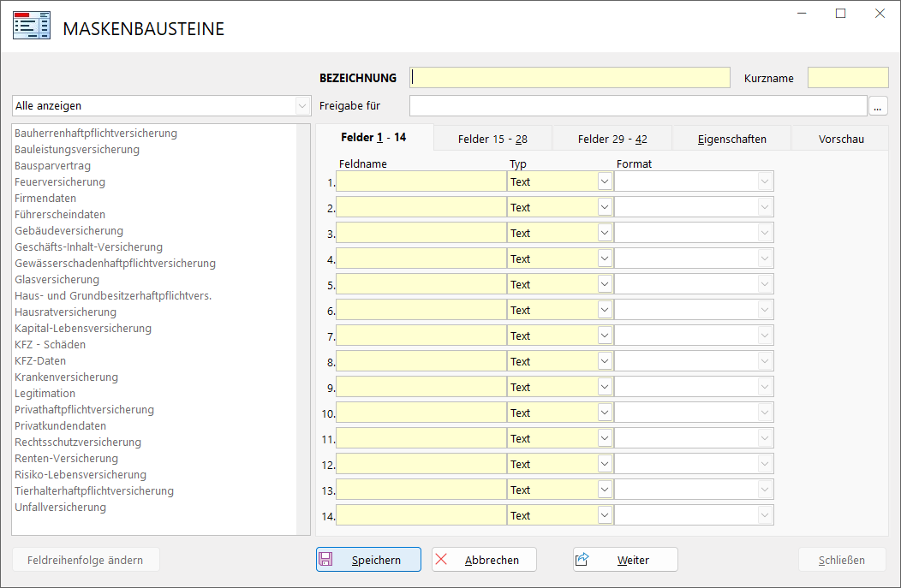Switch to the 'Felder 15 - 28' tab
This screenshot has width=901, height=588.
click(492, 139)
